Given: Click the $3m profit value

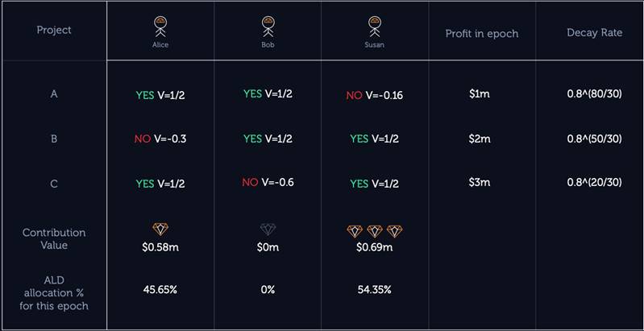Looking at the screenshot, I should point(480,182).
